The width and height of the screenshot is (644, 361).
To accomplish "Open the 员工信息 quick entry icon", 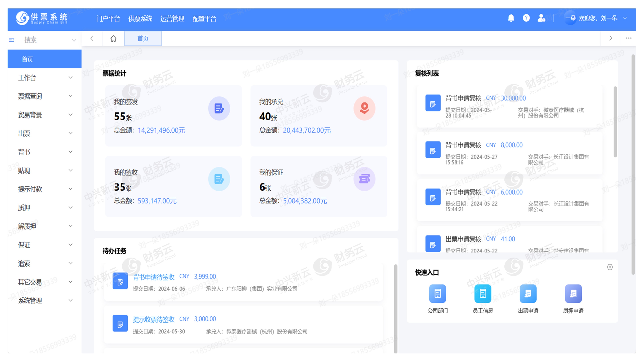I will (x=483, y=293).
